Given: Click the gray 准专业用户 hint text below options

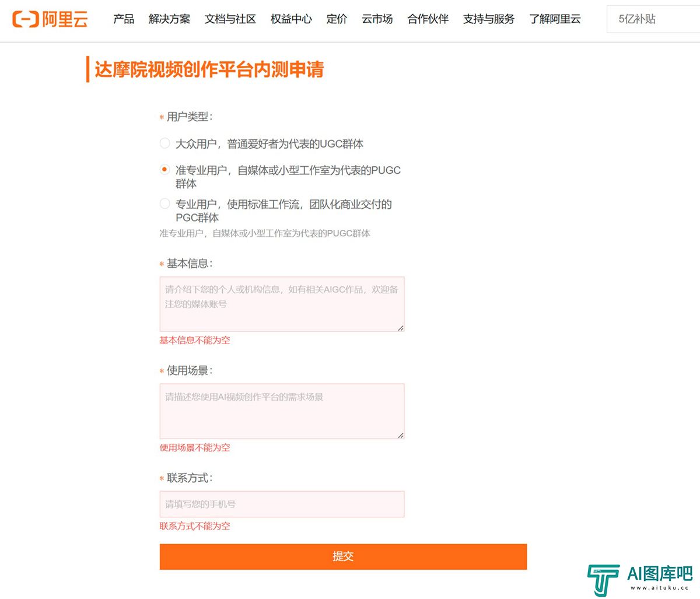Looking at the screenshot, I should tap(265, 233).
